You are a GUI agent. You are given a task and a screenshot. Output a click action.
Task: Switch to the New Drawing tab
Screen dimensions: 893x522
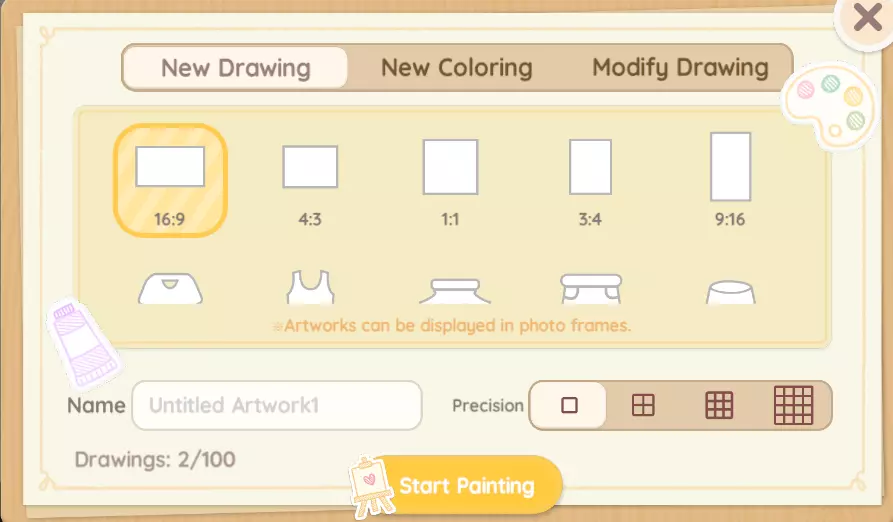pos(236,68)
